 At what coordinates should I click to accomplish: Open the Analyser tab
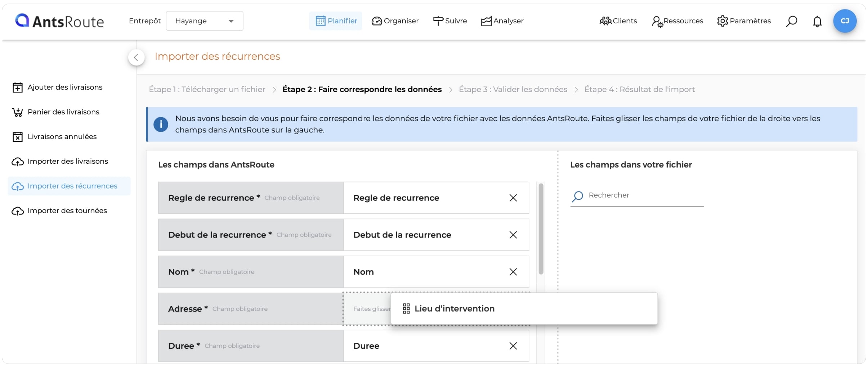[502, 21]
